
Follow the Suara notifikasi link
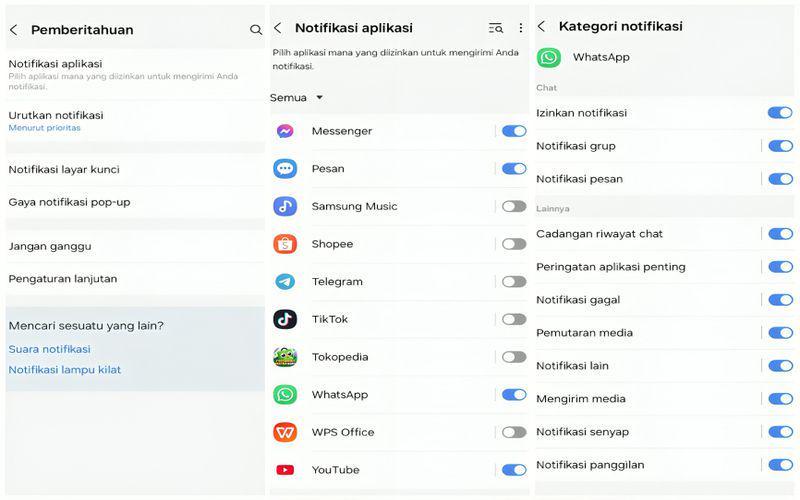pos(49,349)
